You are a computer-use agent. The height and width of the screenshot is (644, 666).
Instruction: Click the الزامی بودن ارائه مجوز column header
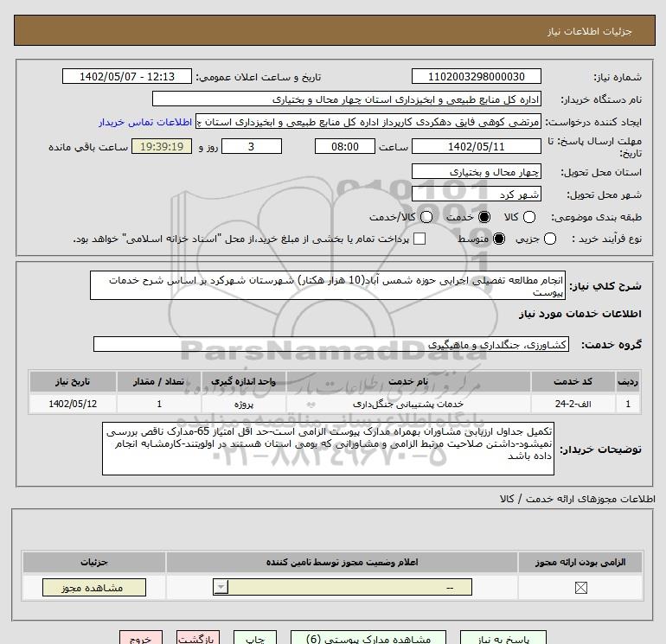[x=580, y=562]
